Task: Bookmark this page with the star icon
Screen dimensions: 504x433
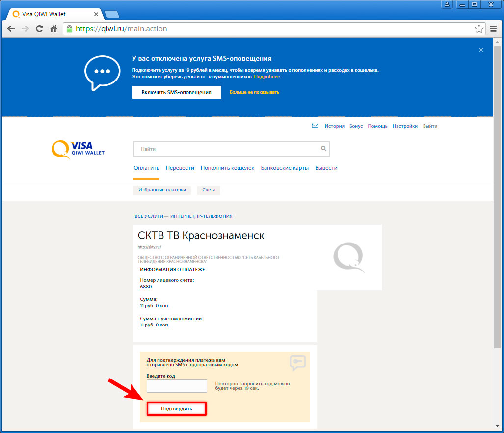Action: 479,29
